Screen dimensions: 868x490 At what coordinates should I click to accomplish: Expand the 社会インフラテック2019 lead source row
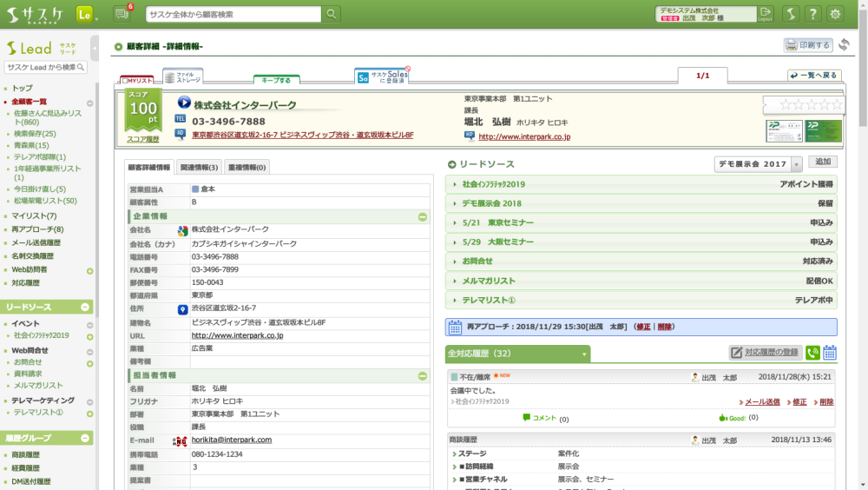pyautogui.click(x=641, y=184)
